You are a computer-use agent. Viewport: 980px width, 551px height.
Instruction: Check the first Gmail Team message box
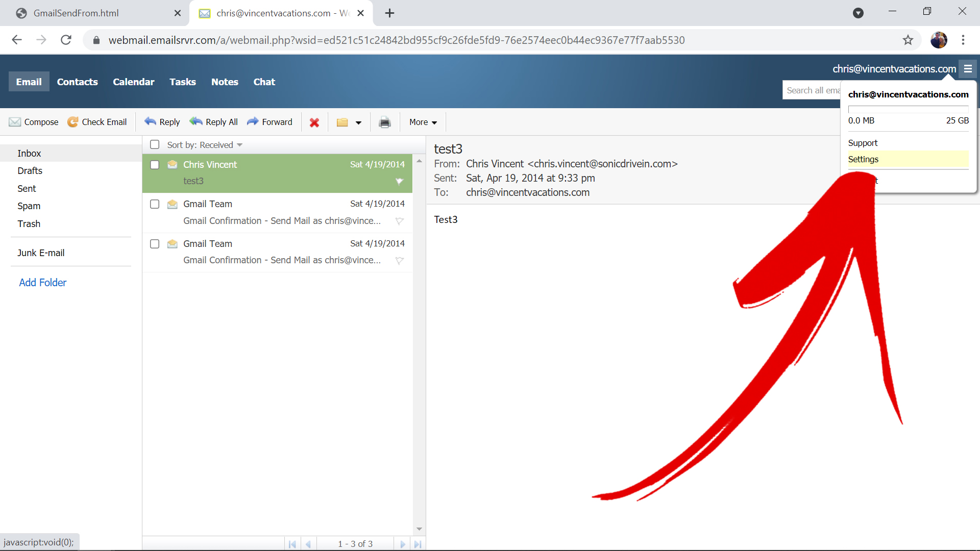(x=155, y=204)
